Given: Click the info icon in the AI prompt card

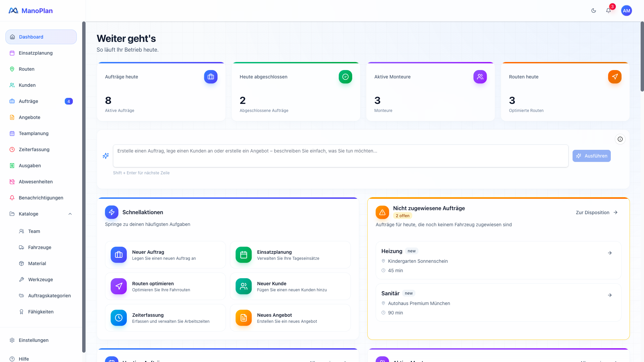Looking at the screenshot, I should click(620, 139).
